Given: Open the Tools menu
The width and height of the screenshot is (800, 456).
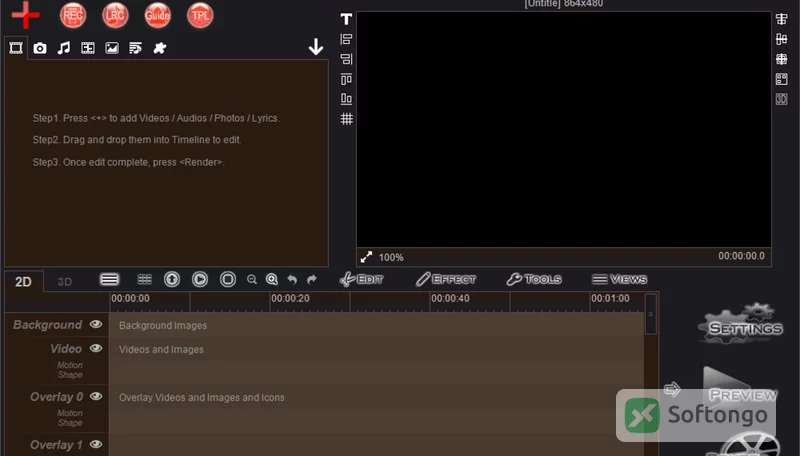Looking at the screenshot, I should 534,280.
